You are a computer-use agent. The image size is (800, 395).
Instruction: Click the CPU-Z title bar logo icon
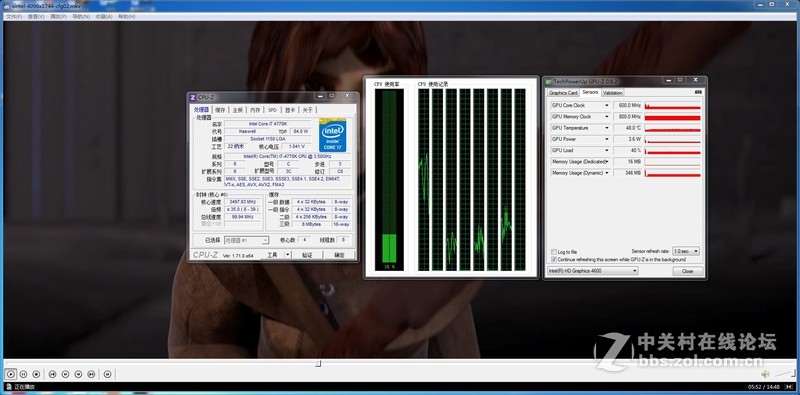click(193, 96)
